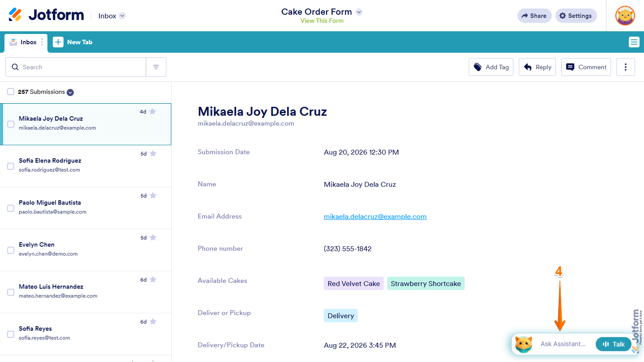Click the Comment button

tap(586, 67)
